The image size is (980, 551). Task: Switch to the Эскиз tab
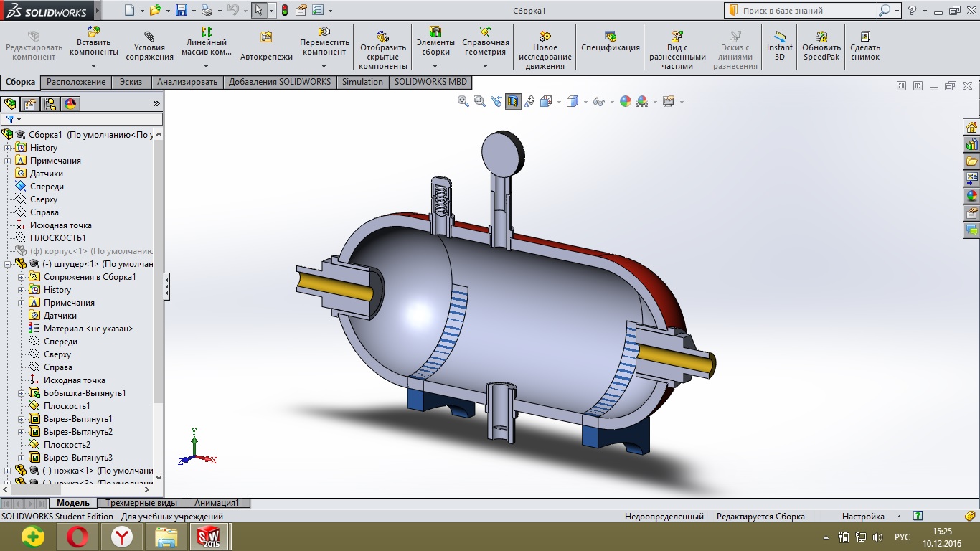[131, 82]
